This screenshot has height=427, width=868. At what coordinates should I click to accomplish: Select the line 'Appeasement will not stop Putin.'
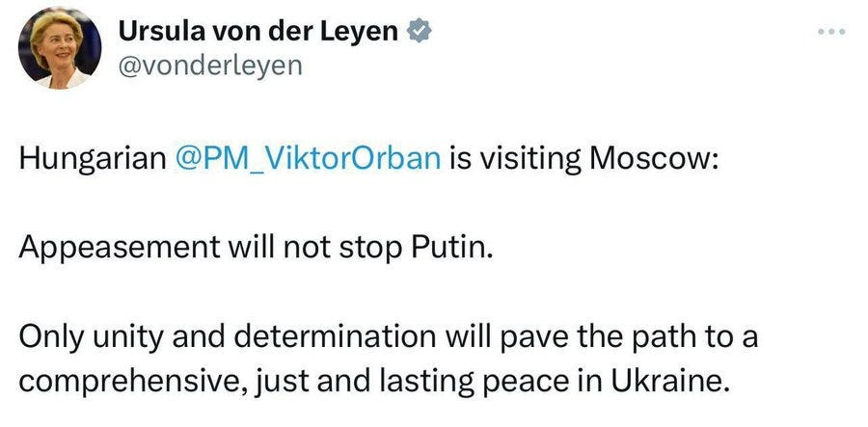(x=256, y=249)
